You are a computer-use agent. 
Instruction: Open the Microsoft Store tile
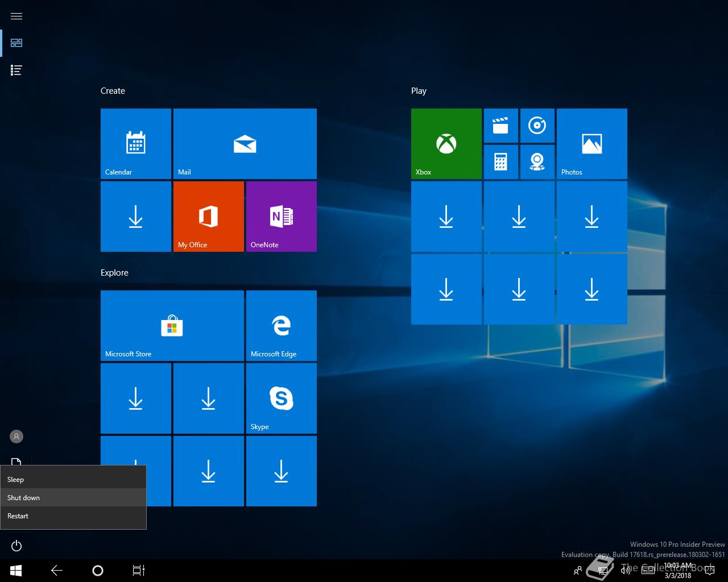[x=172, y=326]
